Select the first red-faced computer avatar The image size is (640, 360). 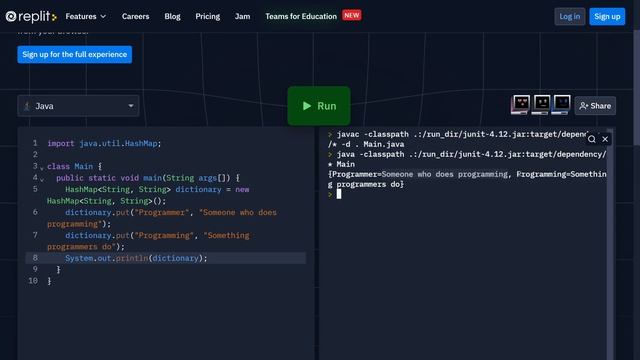pos(520,104)
